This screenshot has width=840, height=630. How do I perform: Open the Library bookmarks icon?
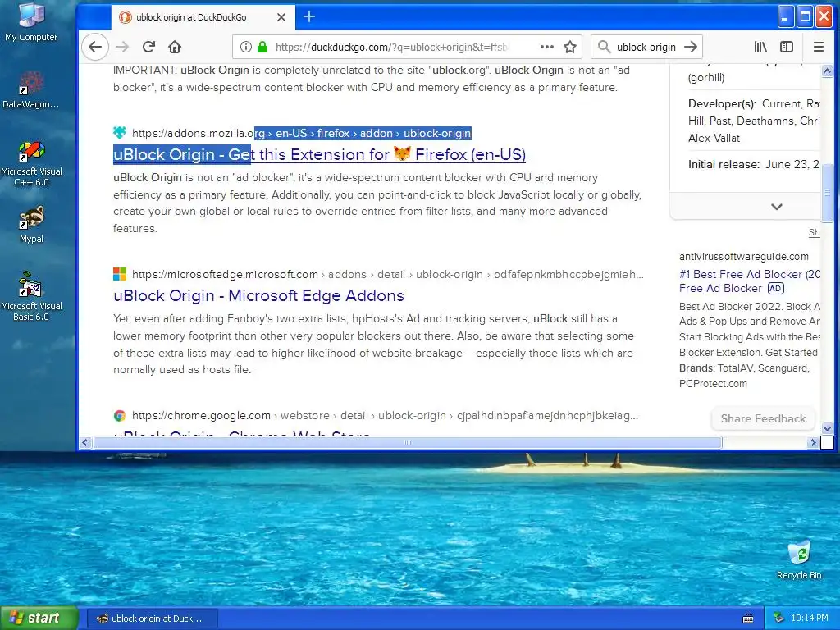click(760, 47)
